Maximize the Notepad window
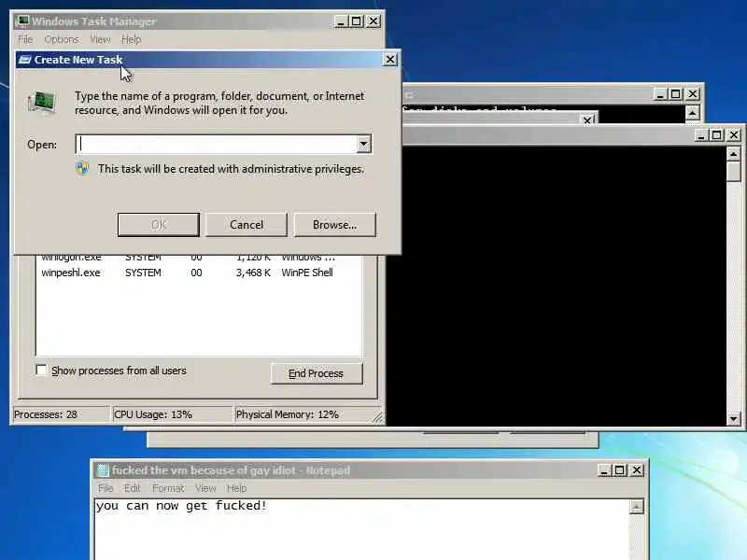747x560 pixels. pos(620,470)
